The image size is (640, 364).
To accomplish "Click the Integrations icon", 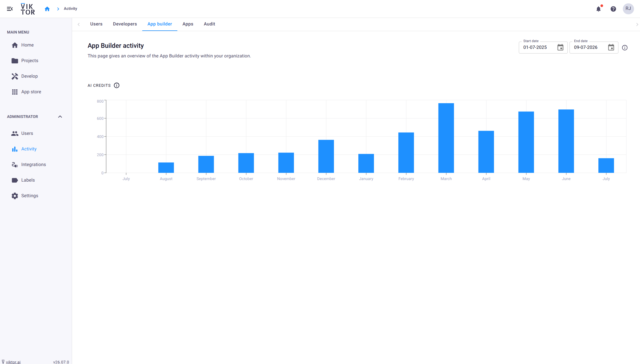I will pos(15,164).
